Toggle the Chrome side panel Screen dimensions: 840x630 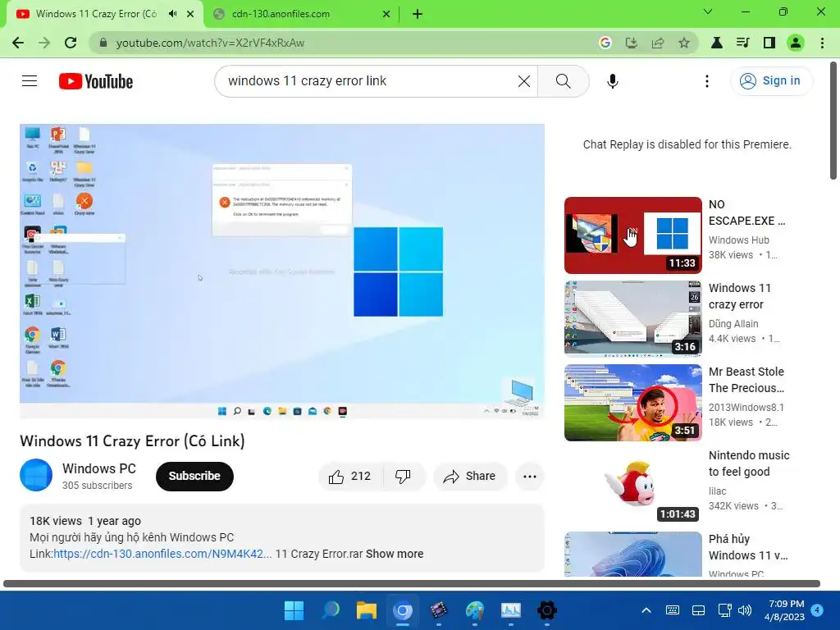[769, 43]
